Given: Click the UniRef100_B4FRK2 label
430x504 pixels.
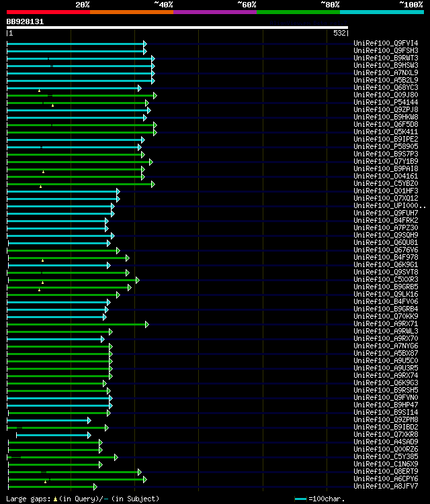Looking at the screenshot, I should tap(386, 221).
